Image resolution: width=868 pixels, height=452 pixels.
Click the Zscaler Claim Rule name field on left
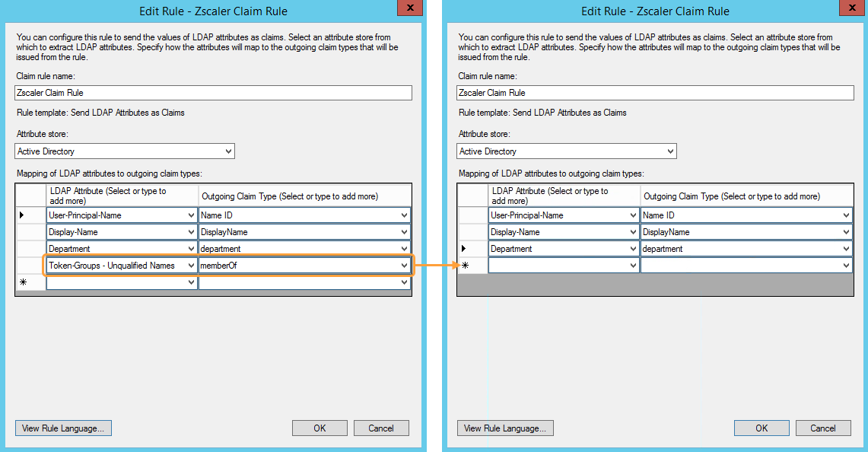(213, 93)
